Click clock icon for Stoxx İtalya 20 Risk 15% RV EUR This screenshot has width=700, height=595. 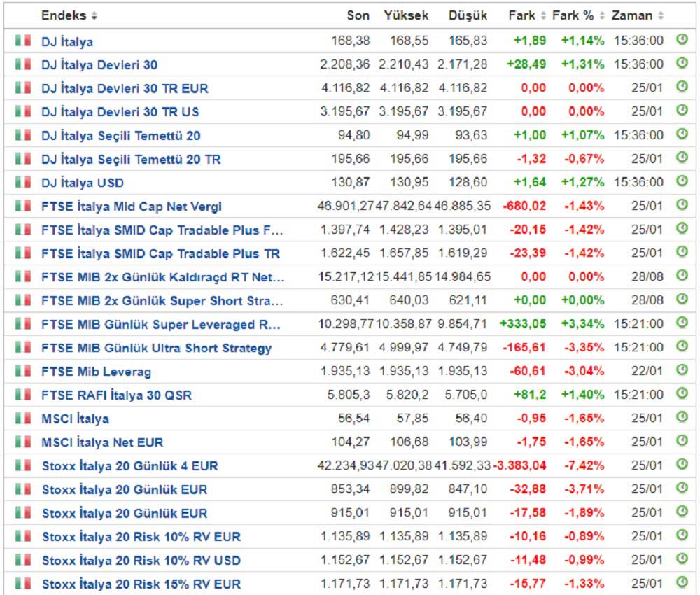click(682, 582)
